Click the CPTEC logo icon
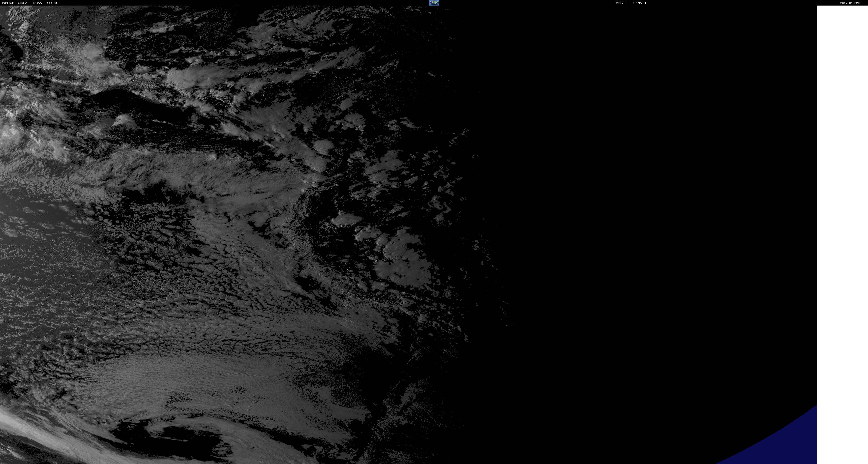868x464 pixels. [434, 3]
